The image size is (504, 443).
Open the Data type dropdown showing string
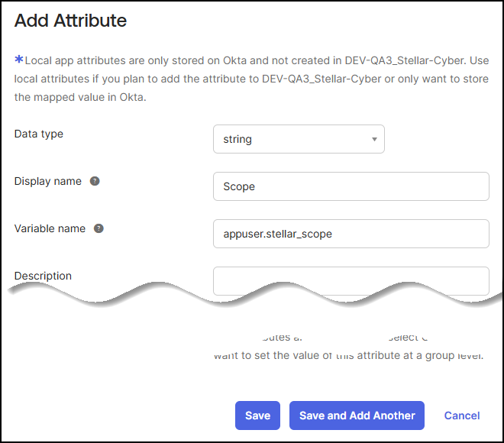click(x=298, y=139)
